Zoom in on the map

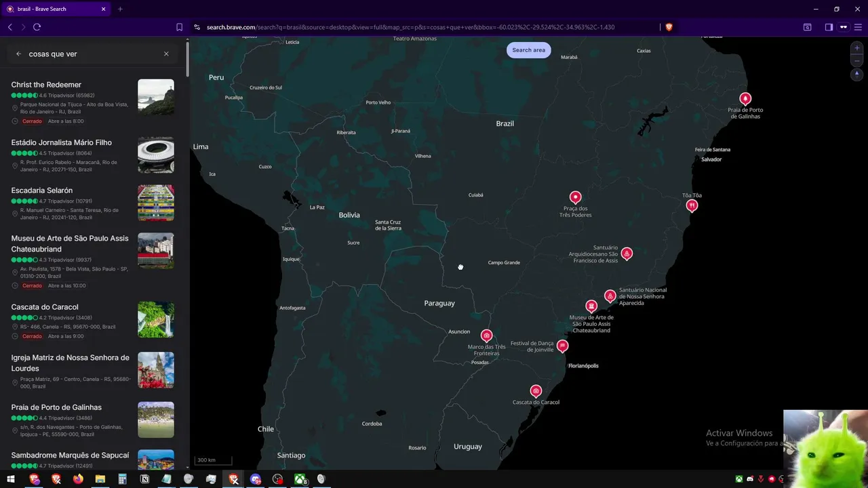(856, 49)
